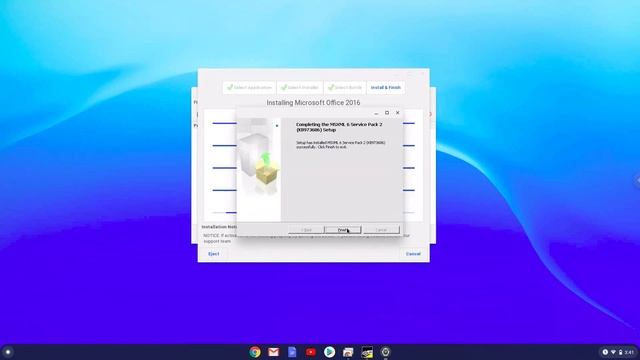Click the Eject link in installer window
The width and height of the screenshot is (640, 360).
[x=213, y=254]
